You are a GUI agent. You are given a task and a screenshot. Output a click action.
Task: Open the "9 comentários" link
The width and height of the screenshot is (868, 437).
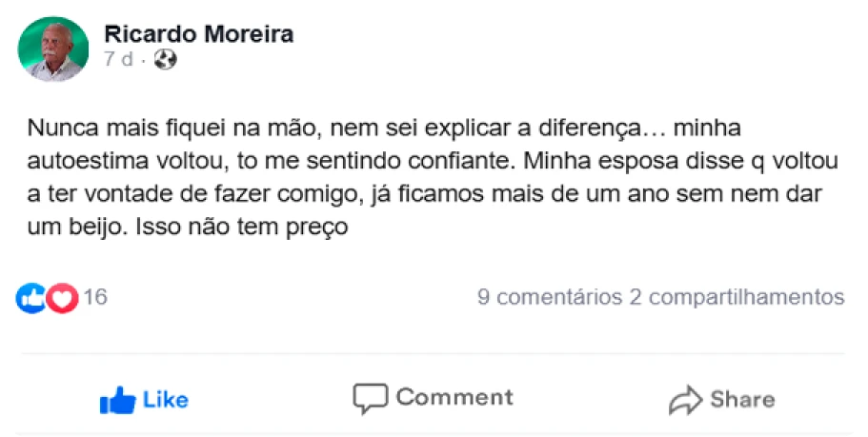[549, 297]
